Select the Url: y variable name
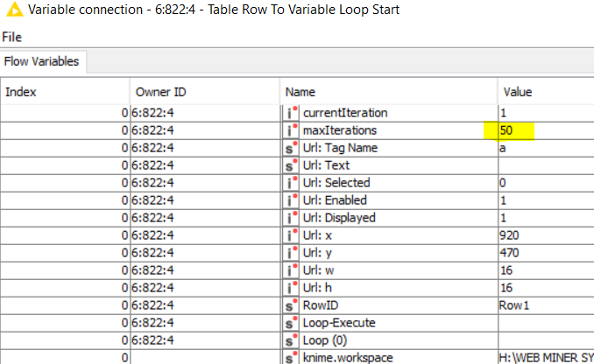 [x=317, y=253]
